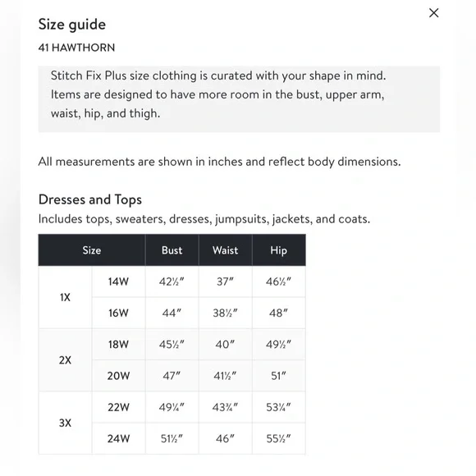Select the 1X size cell
The width and height of the screenshot is (476, 476).
(65, 297)
